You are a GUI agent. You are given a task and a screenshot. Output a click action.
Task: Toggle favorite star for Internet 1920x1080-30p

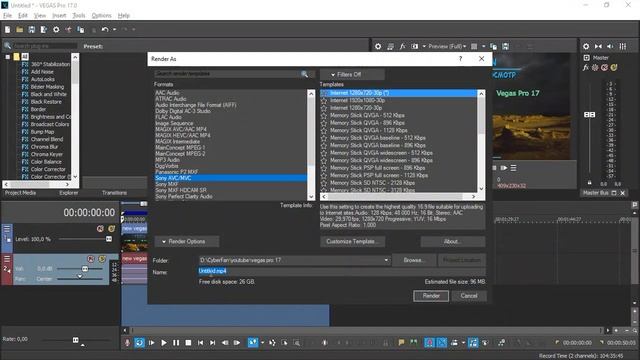click(x=324, y=100)
